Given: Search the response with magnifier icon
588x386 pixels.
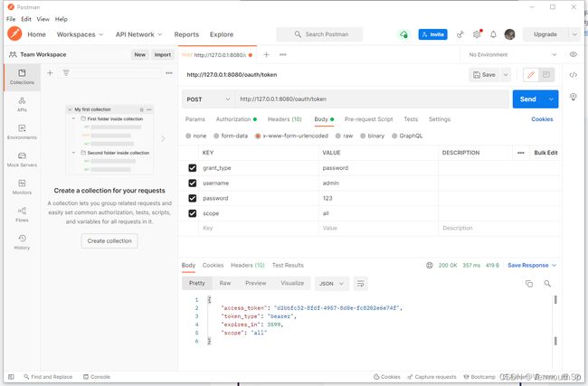Looking at the screenshot, I should click(547, 284).
